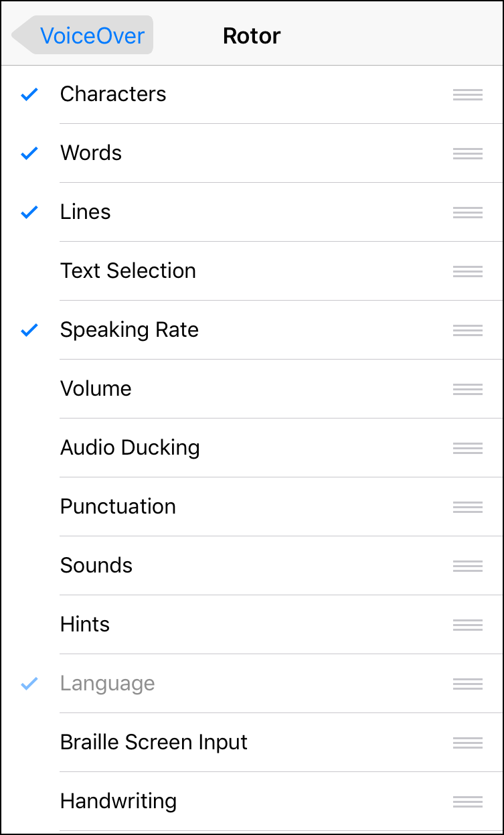Tap the dimmed Language row
Viewport: 504px width, 835px height.
(108, 684)
